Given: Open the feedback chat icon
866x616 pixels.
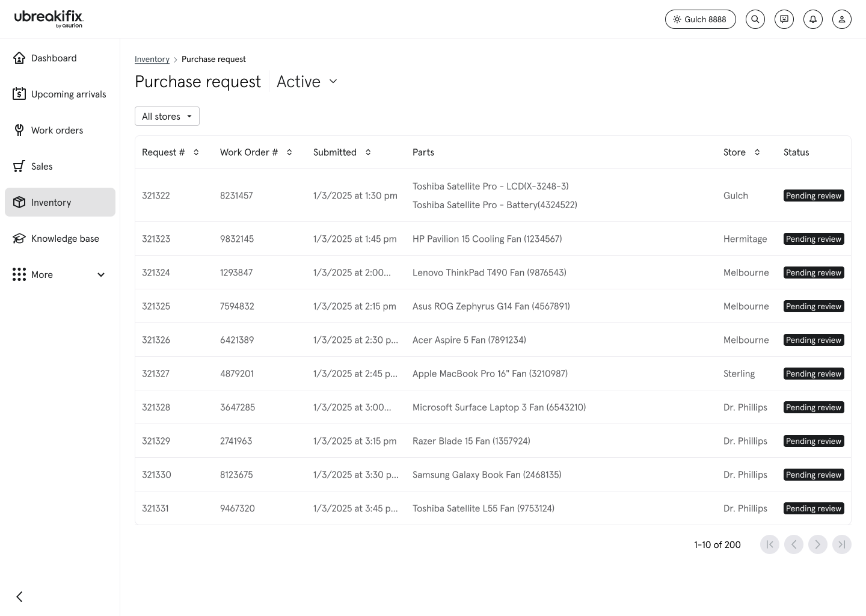Looking at the screenshot, I should 784,19.
